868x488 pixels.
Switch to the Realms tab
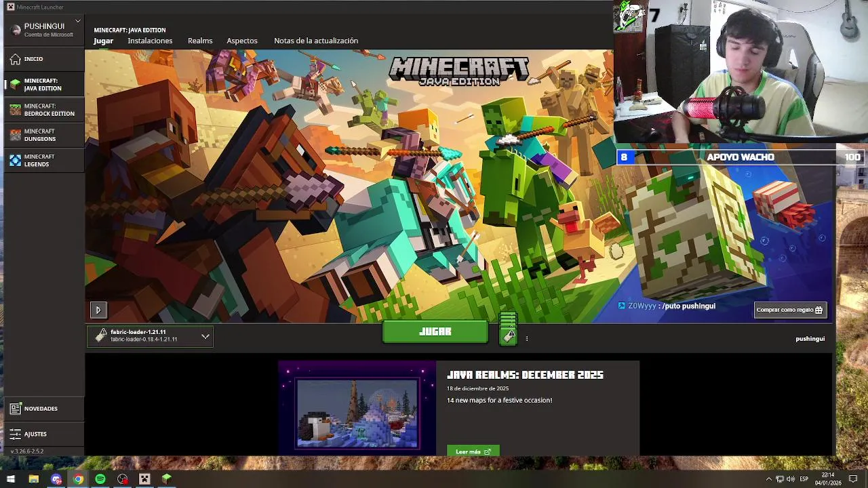tap(200, 41)
